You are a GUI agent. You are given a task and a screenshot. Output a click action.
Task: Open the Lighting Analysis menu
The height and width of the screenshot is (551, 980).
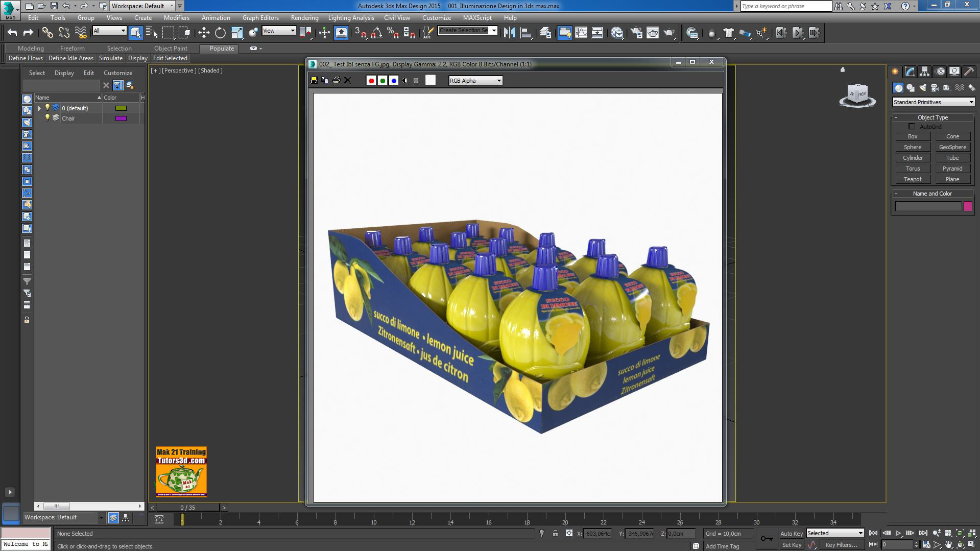[x=351, y=17]
